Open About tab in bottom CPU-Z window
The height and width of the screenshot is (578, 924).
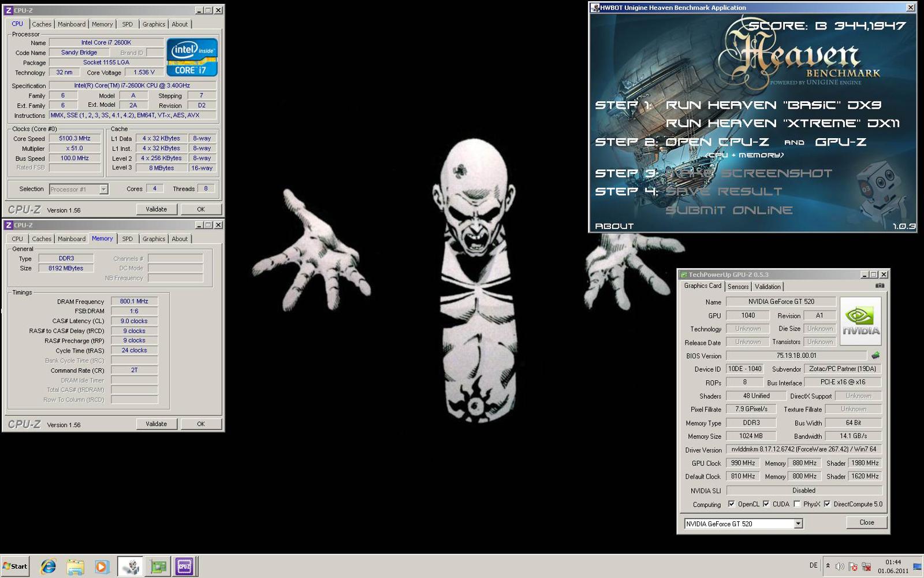point(180,239)
